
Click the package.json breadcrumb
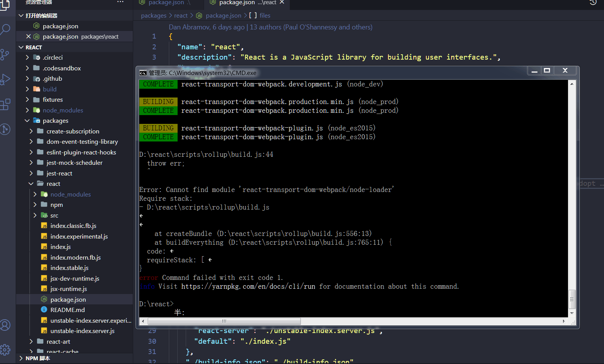224,16
